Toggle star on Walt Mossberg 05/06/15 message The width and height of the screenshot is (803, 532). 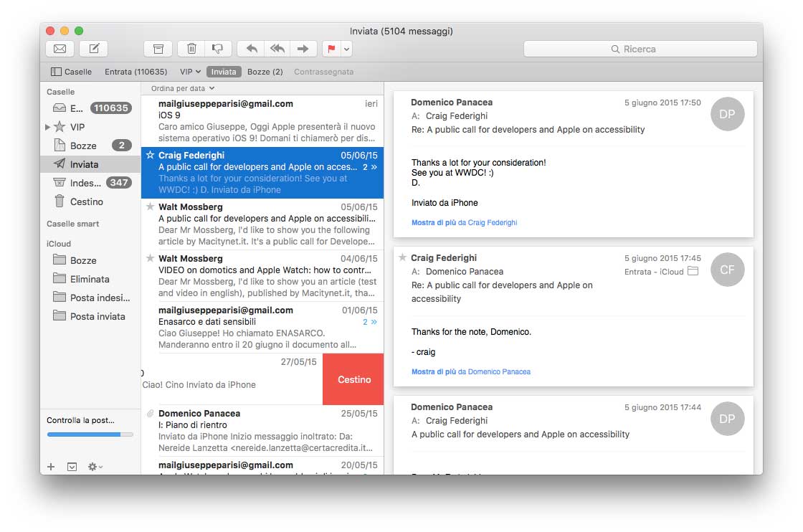tap(150, 206)
